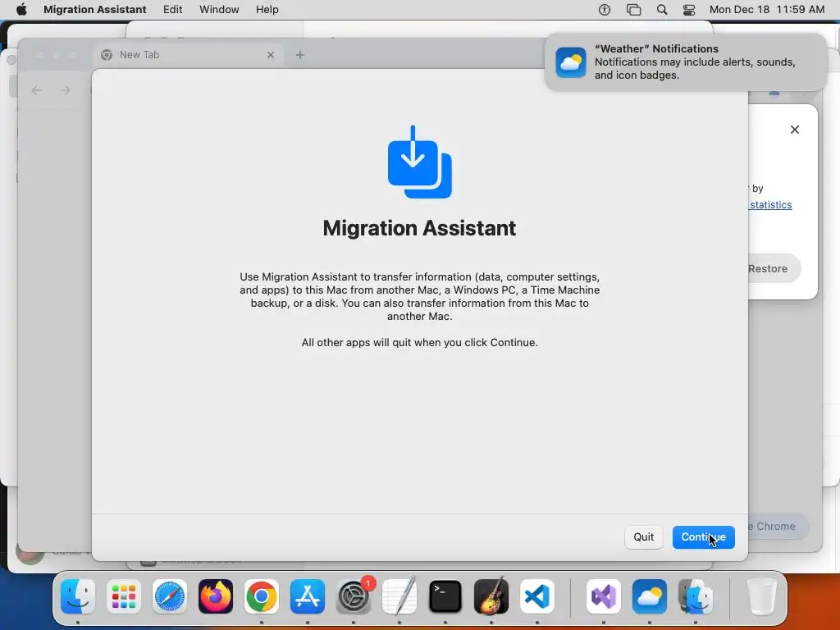
Task: Close the New Tab tab in Chrome
Action: click(271, 55)
